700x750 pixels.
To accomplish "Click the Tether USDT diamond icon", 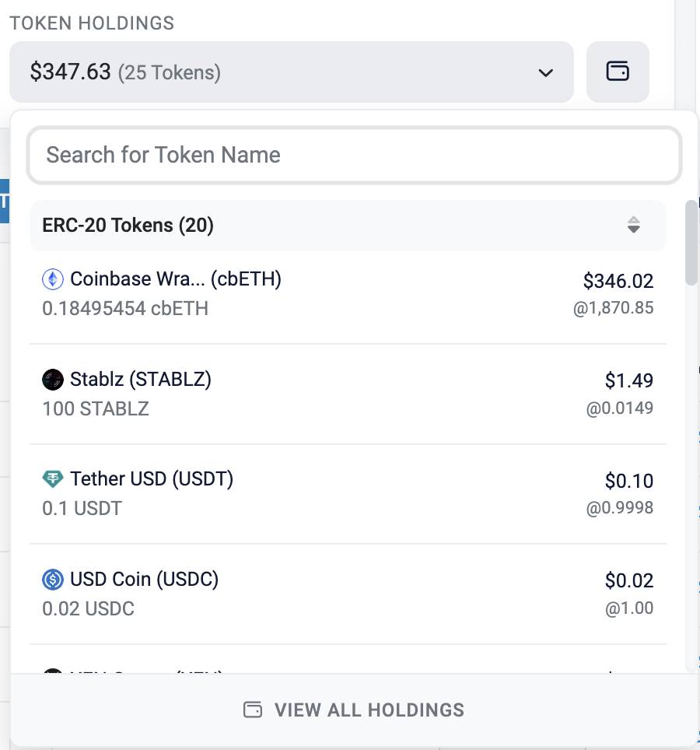I will point(53,478).
